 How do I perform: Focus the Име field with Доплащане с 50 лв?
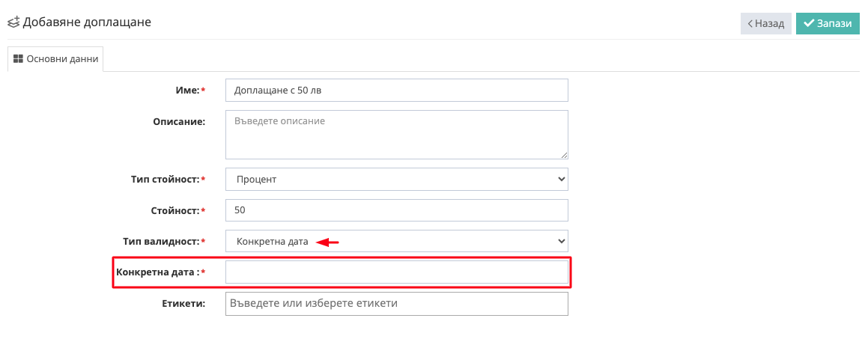click(396, 91)
